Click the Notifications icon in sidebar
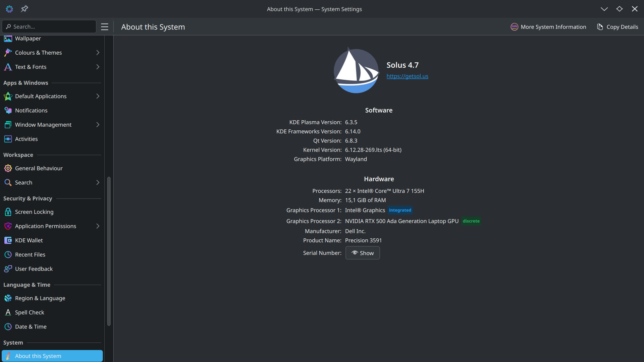644x362 pixels. point(8,110)
